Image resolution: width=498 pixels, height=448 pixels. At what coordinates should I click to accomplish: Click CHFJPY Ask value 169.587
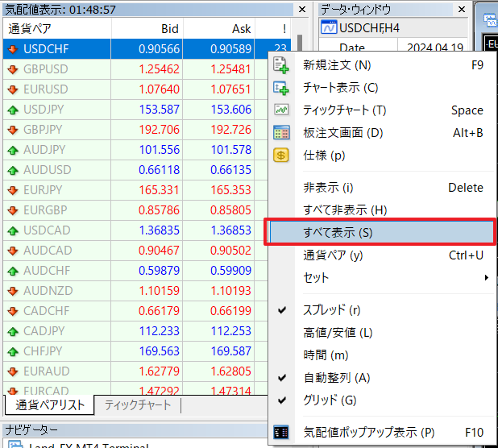(231, 351)
